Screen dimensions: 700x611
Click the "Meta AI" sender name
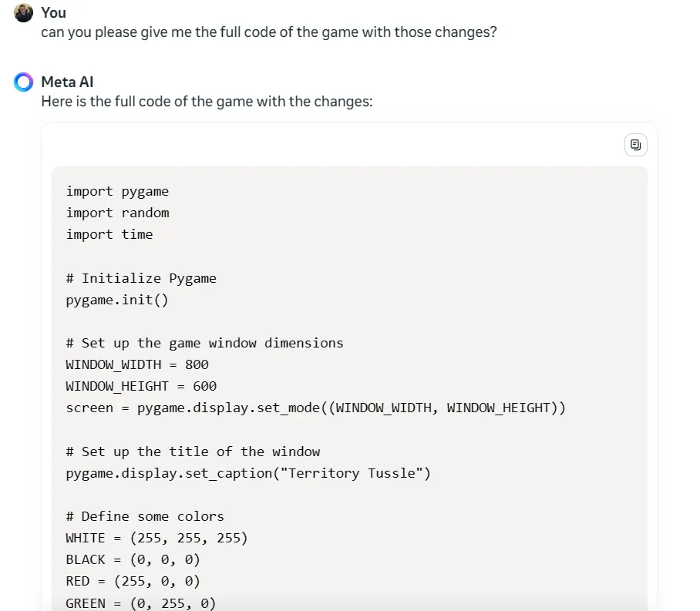[67, 82]
